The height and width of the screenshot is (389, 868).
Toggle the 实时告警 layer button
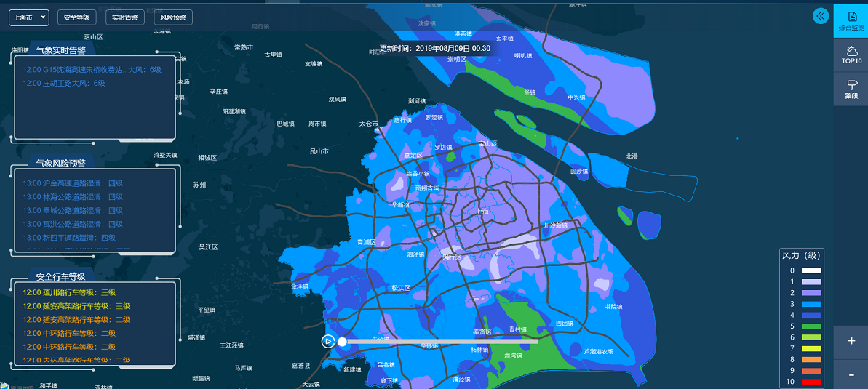(124, 17)
